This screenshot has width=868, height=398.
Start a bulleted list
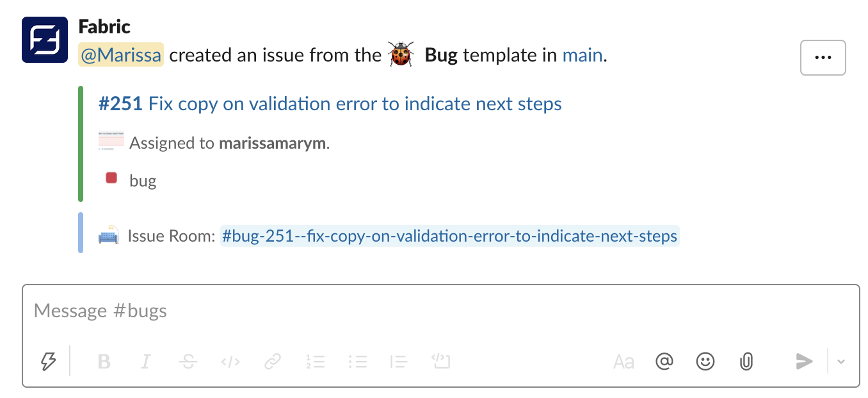[357, 361]
